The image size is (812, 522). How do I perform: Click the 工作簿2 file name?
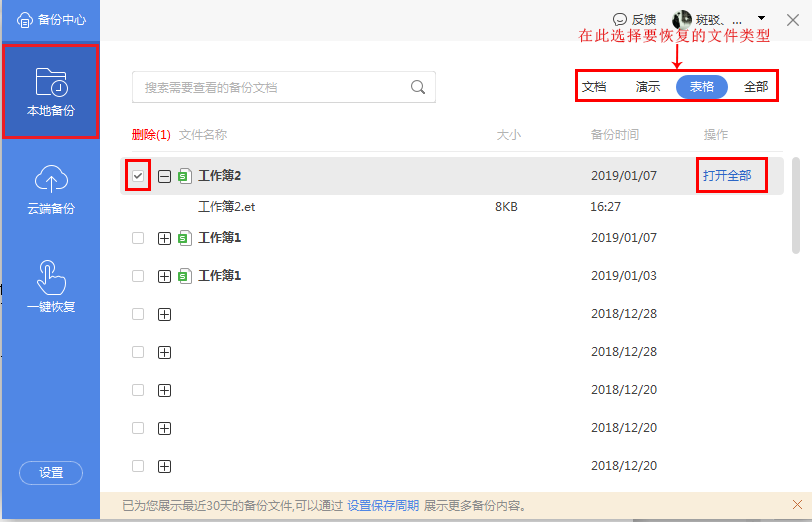220,176
